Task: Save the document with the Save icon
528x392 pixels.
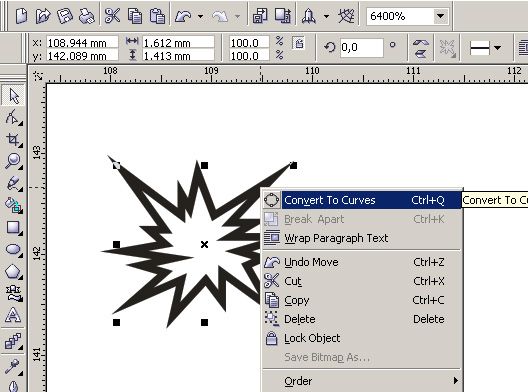Action: (x=65, y=16)
